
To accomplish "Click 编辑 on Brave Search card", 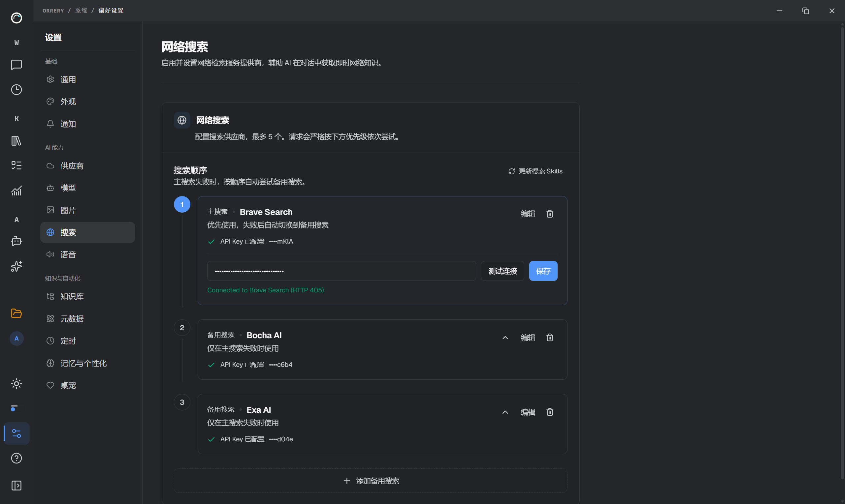I will click(528, 214).
